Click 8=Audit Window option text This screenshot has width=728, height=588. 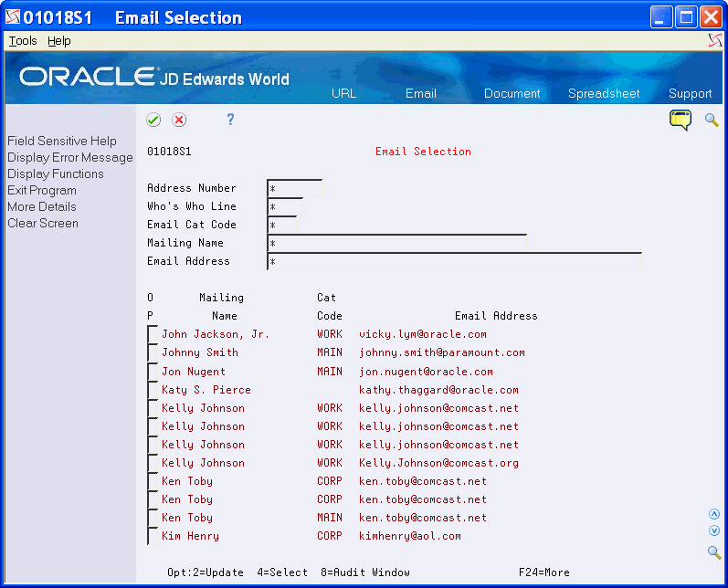click(365, 572)
